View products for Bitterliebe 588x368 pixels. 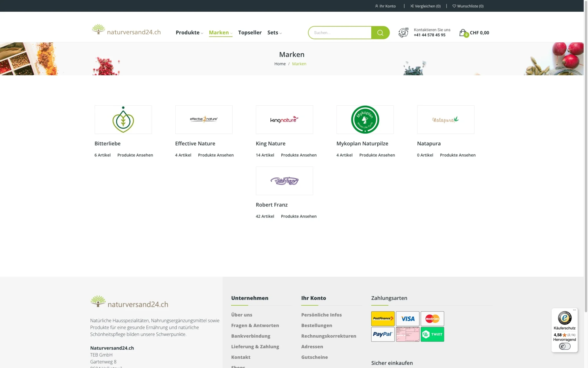[x=135, y=155]
